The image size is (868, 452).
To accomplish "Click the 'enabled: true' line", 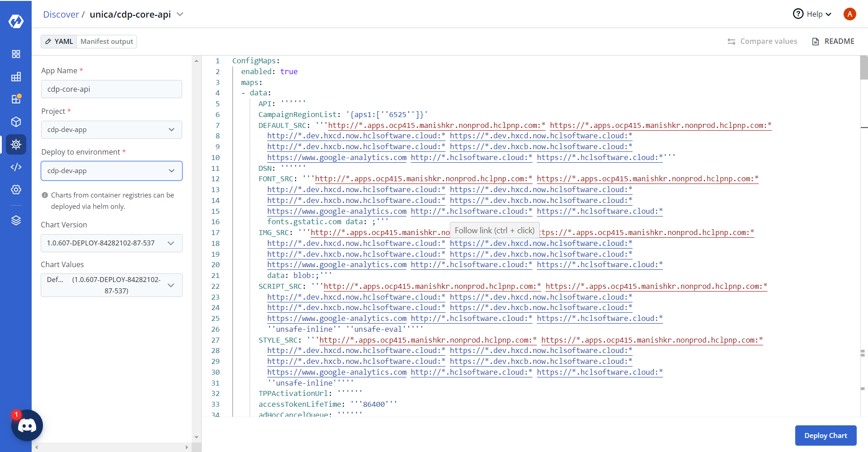I will [x=269, y=72].
